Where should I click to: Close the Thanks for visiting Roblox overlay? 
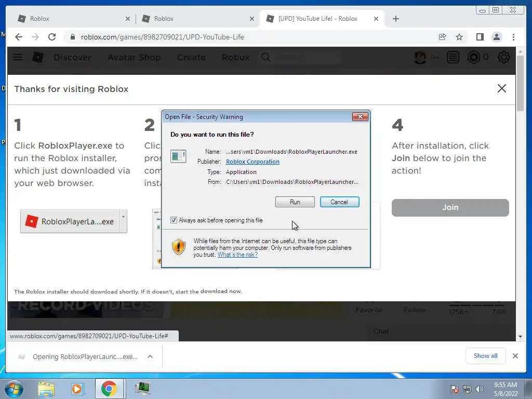click(501, 88)
